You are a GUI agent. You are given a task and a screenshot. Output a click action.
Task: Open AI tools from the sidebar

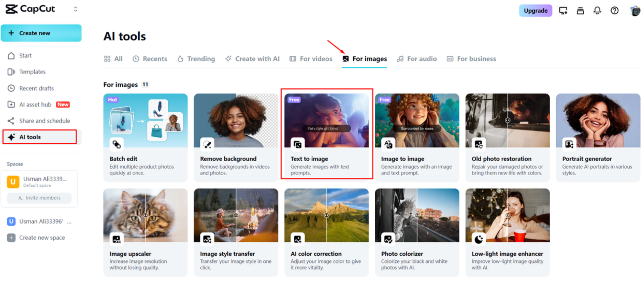click(x=30, y=137)
